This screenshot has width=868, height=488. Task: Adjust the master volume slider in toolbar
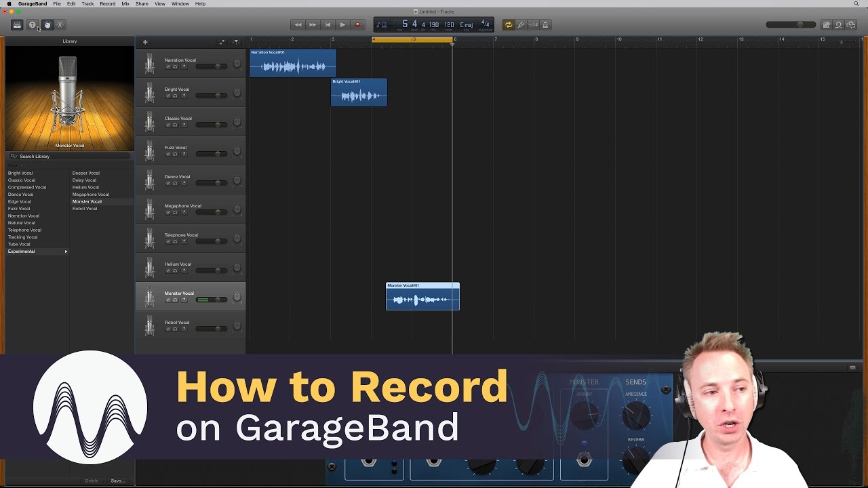(x=791, y=25)
